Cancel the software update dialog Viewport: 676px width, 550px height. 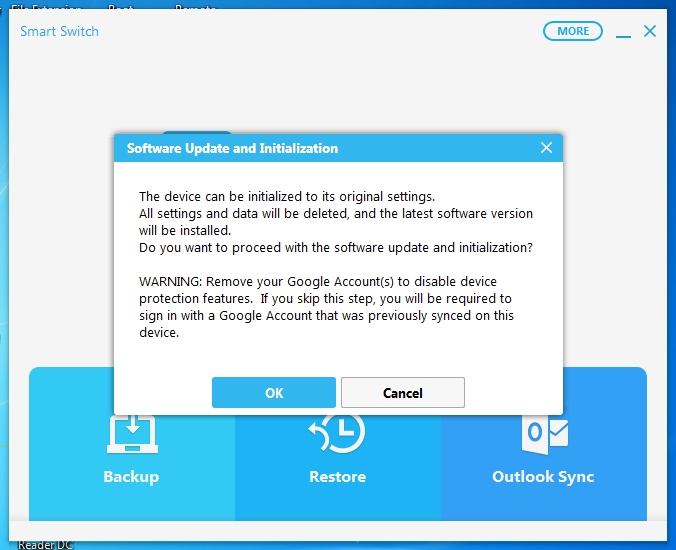pos(403,392)
